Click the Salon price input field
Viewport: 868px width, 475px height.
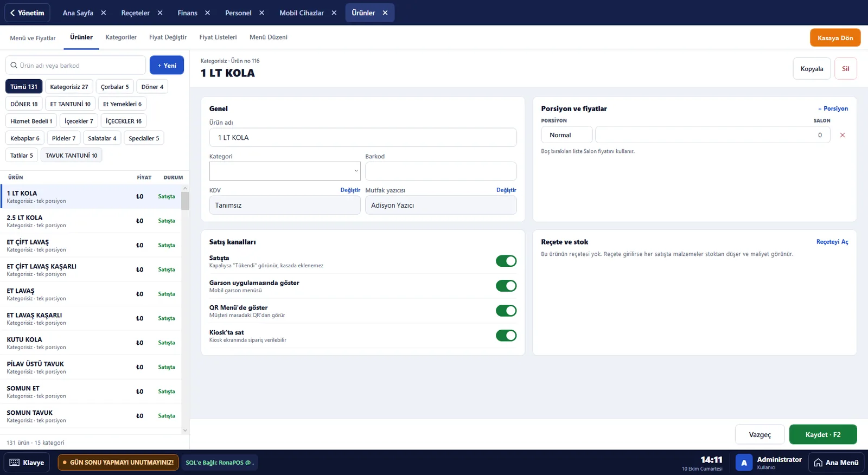point(713,135)
